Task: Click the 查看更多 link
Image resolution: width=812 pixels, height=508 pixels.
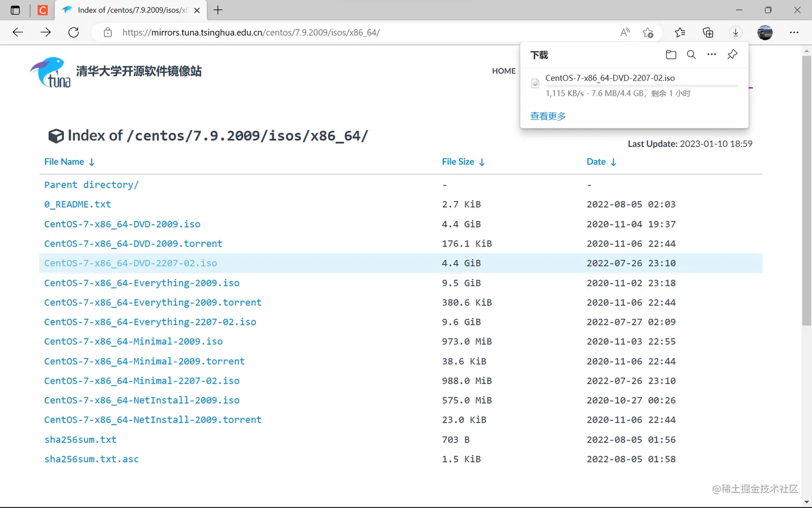Action: tap(548, 116)
